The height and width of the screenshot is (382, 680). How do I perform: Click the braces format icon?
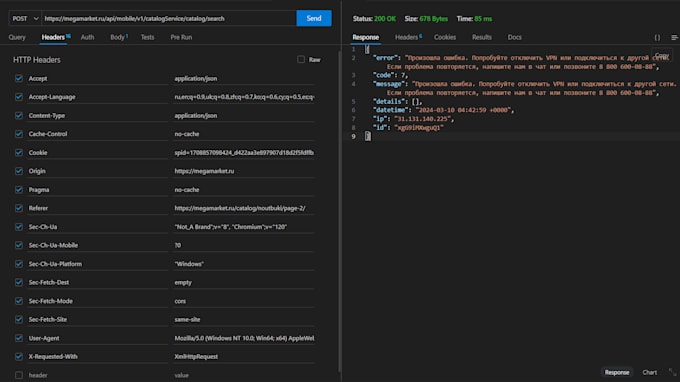click(657, 37)
